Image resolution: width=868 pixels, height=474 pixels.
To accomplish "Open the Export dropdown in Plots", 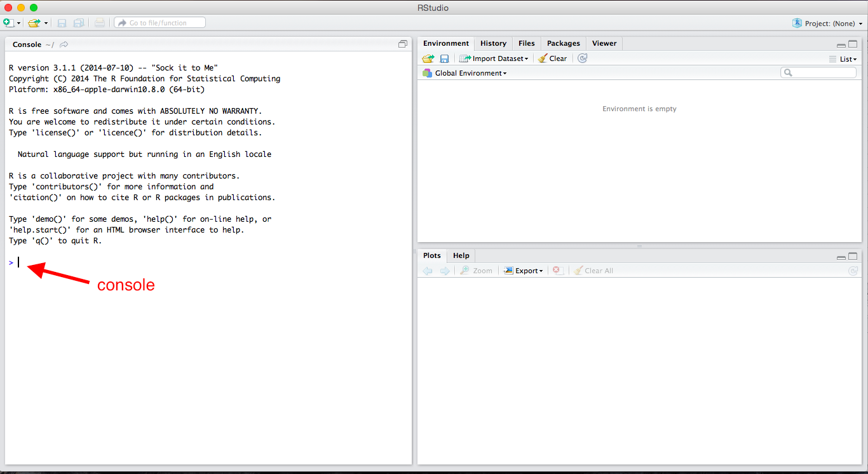I will coord(524,271).
